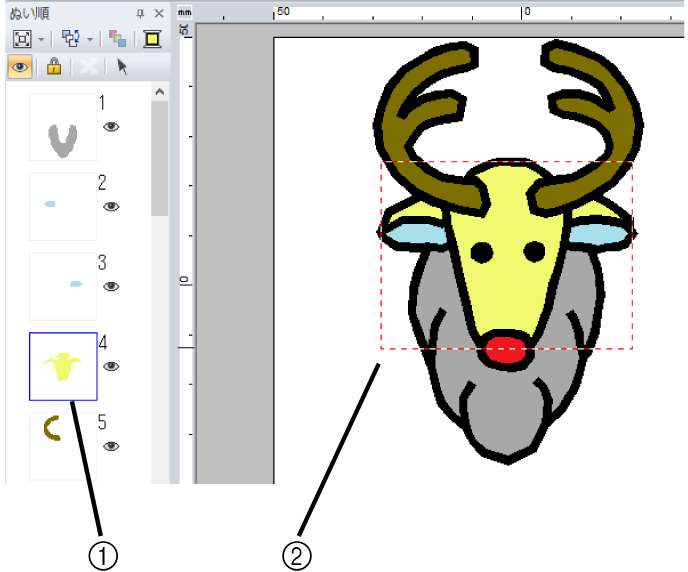Select thumbnail 5 with olive antler
Image resolution: width=688 pixels, height=572 pixels.
point(63,446)
